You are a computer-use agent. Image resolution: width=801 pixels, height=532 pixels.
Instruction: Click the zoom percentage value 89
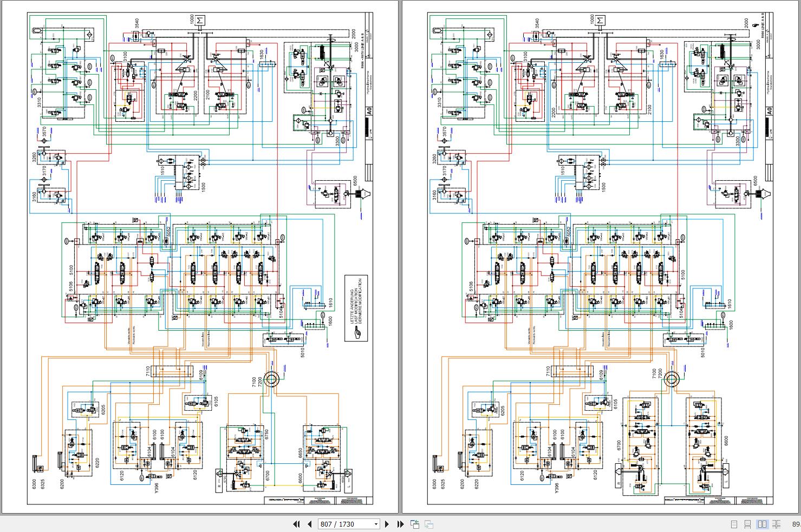click(x=796, y=524)
